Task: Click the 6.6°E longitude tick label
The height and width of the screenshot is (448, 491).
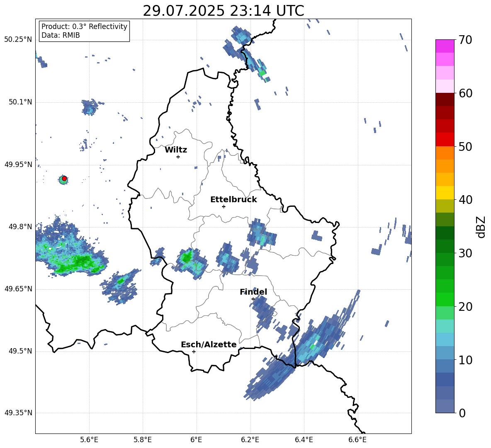Action: tap(357, 440)
